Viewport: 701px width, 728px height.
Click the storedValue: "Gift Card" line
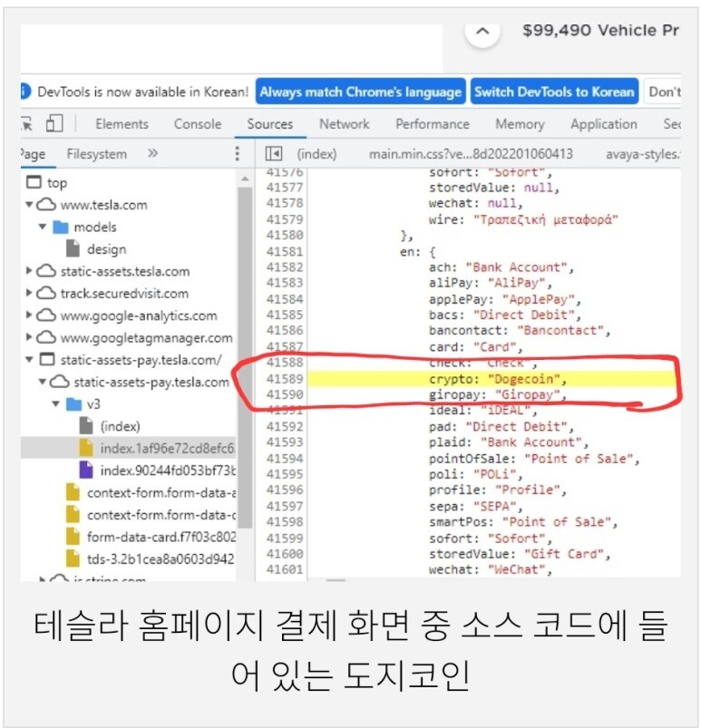(519, 554)
